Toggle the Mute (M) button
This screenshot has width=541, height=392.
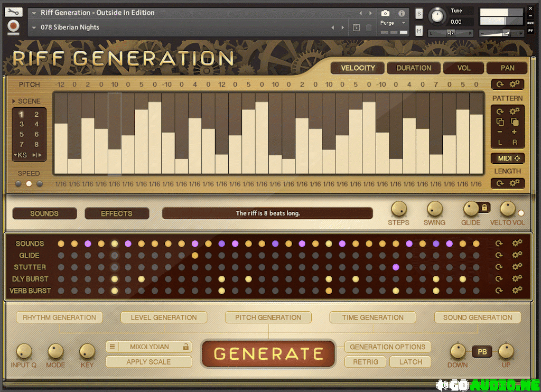click(x=419, y=31)
